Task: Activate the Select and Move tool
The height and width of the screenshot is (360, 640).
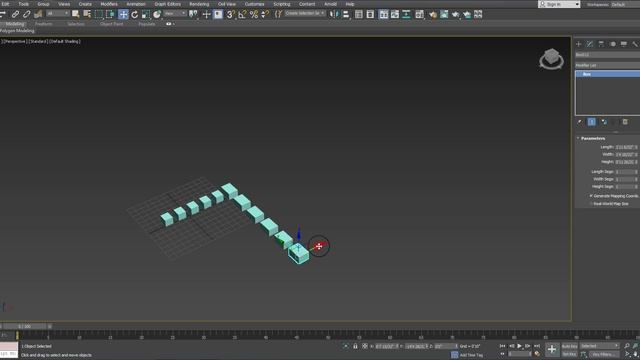Action: 123,14
